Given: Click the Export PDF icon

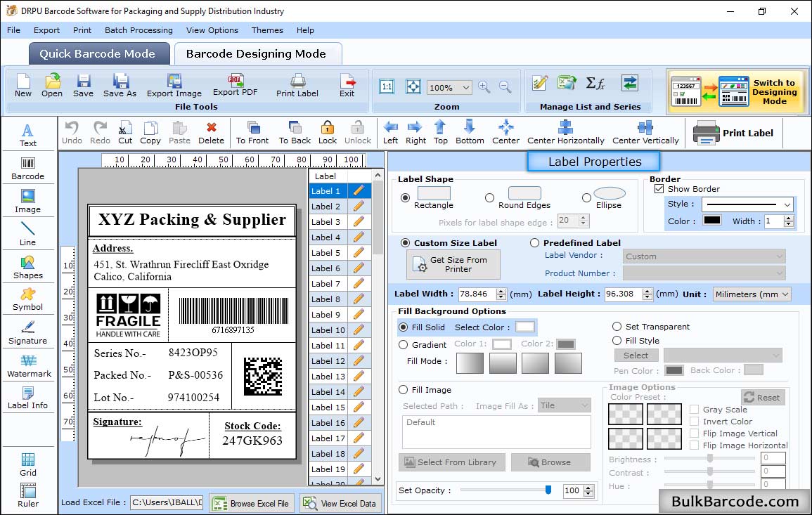Looking at the screenshot, I should 235,85.
